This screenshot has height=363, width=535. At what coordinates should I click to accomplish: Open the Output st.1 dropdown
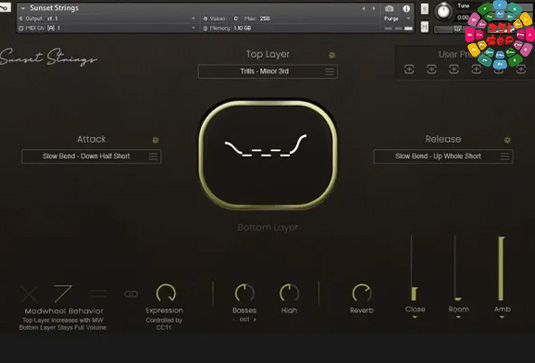tap(107, 18)
